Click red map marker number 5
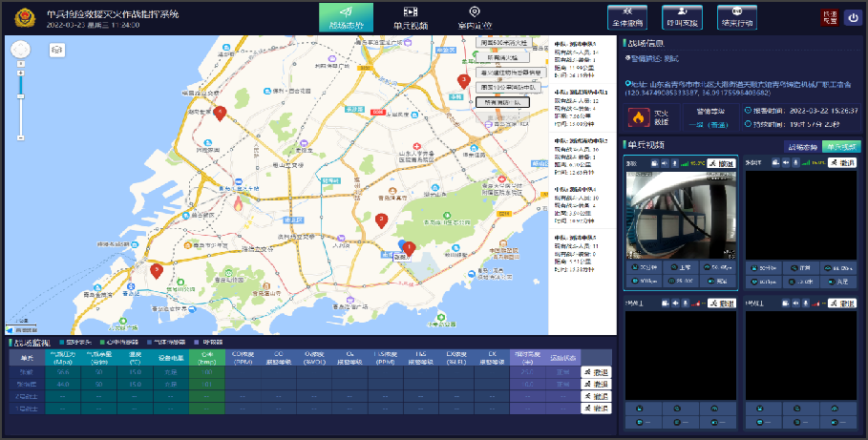 click(x=158, y=272)
